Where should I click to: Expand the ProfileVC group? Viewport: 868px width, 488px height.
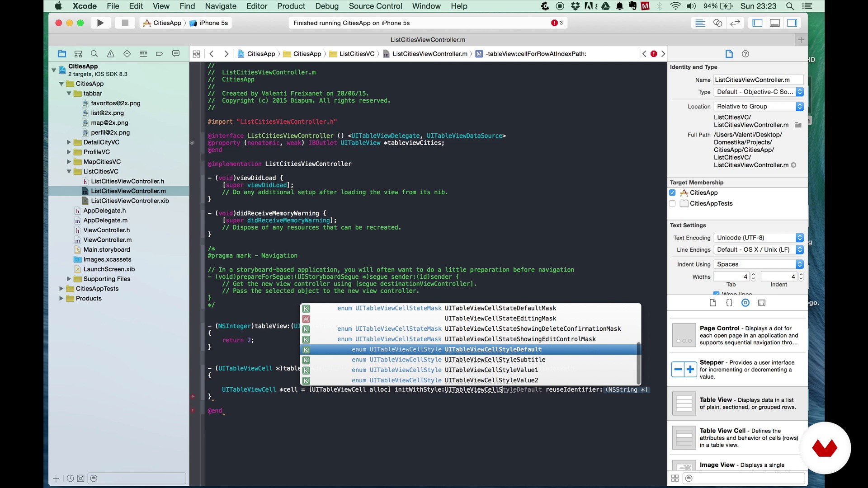click(x=69, y=152)
